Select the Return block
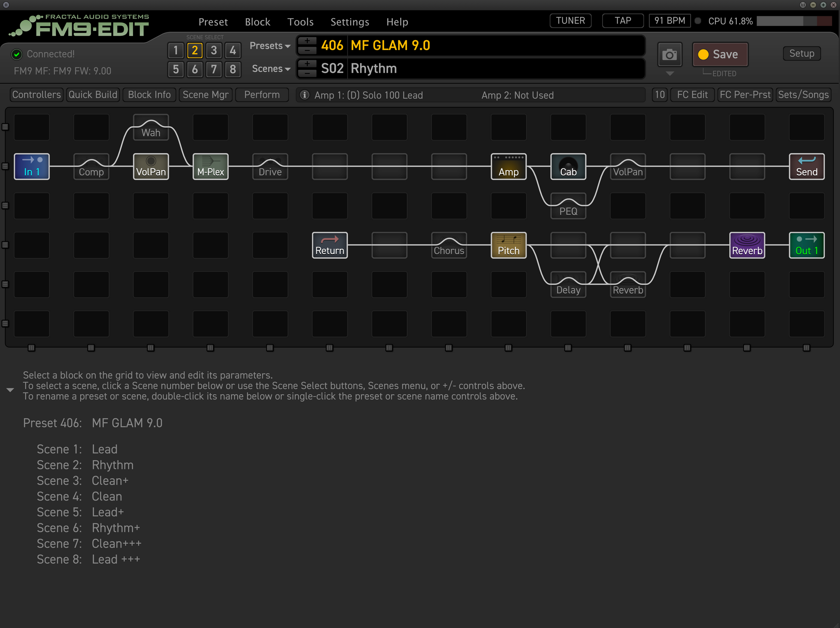Image resolution: width=840 pixels, height=628 pixels. click(330, 245)
